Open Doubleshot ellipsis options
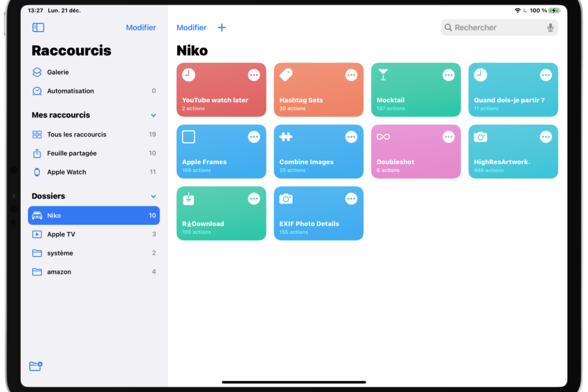The image size is (588, 392). (448, 137)
